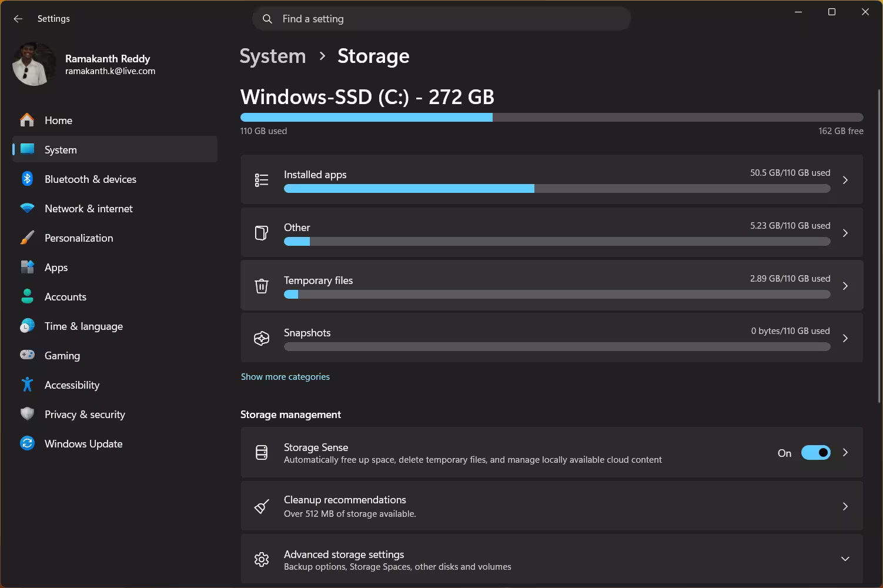Screen dimensions: 883x588
Task: Open Other category via its chevron
Action: [845, 233]
